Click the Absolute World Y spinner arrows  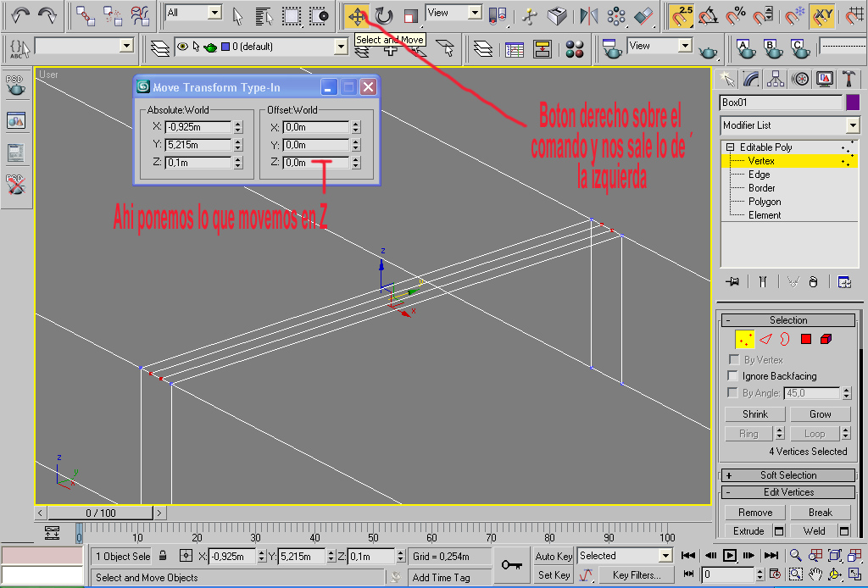238,145
